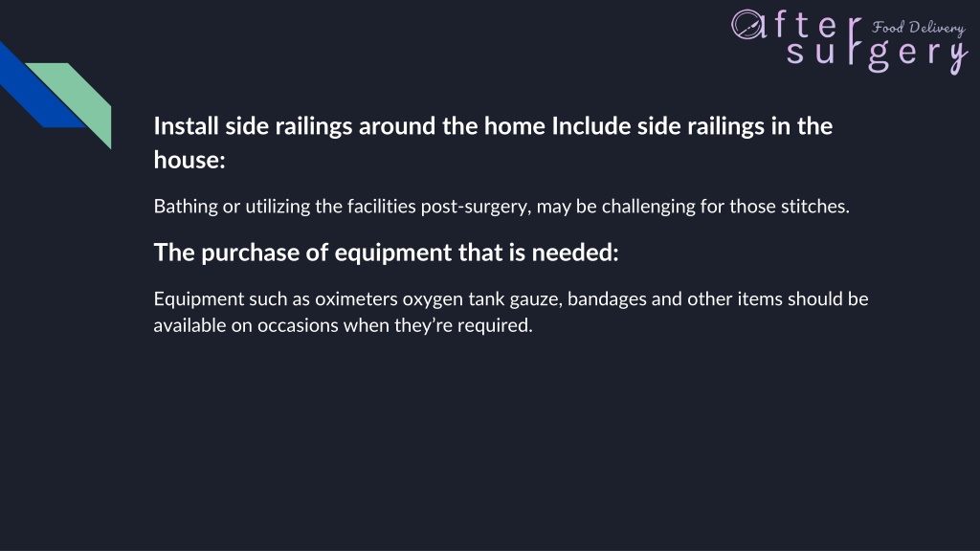Viewport: 980px width, 551px height.
Task: Click the words 'oxygen tank'
Action: click(453, 299)
